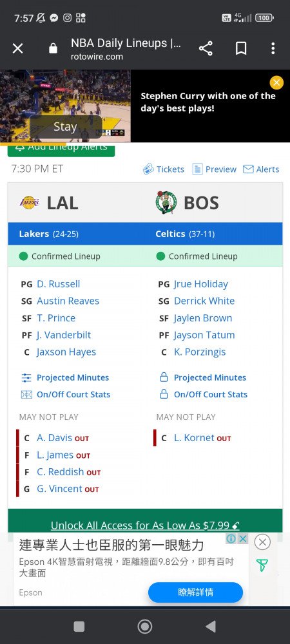Close the browser tab with X icon
This screenshot has height=644, width=290.
click(17, 48)
